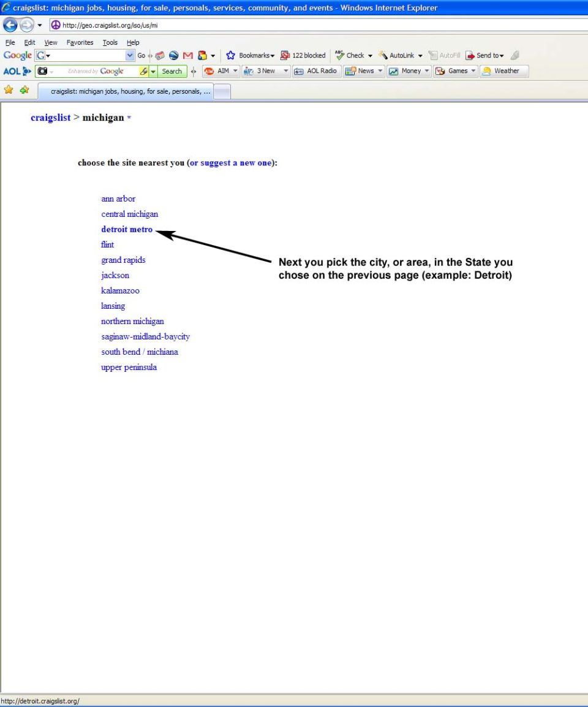Screen dimensions: 588x707
Task: Click the AOL Weather toolbar button
Action: [504, 71]
